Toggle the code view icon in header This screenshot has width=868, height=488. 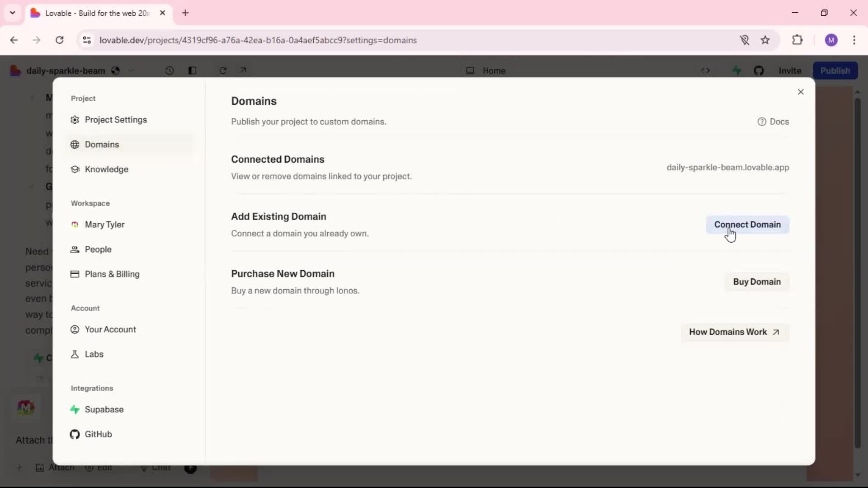click(x=705, y=70)
